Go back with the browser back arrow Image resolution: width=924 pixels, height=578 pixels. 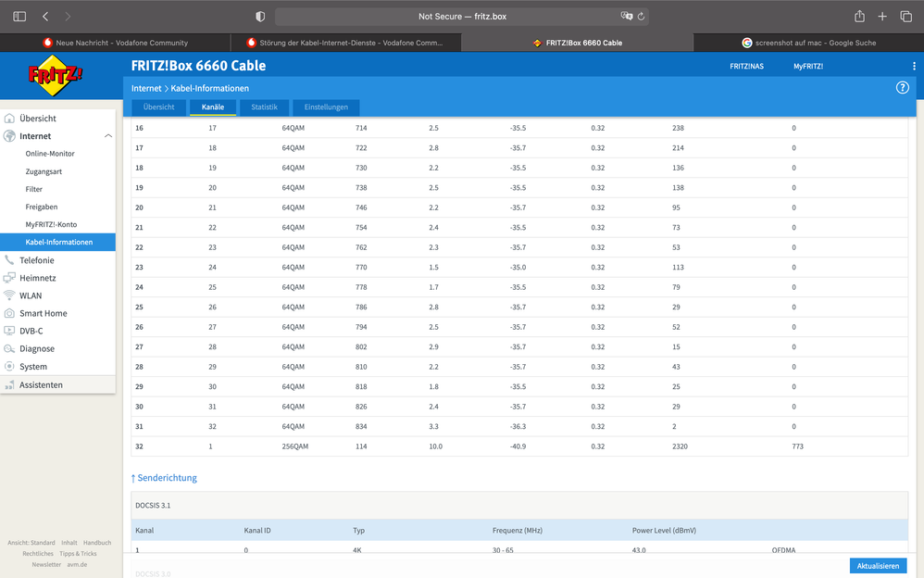coord(45,17)
